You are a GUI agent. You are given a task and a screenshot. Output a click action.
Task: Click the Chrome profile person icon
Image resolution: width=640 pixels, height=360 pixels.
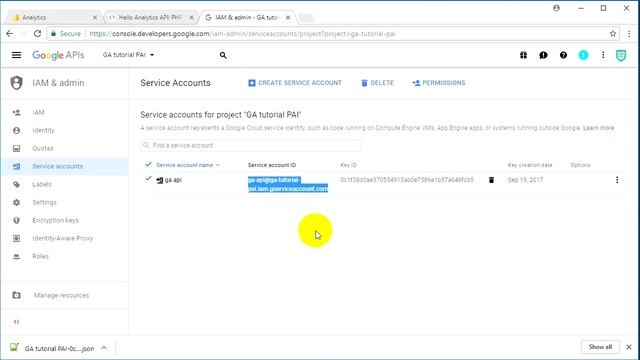[x=556, y=8]
